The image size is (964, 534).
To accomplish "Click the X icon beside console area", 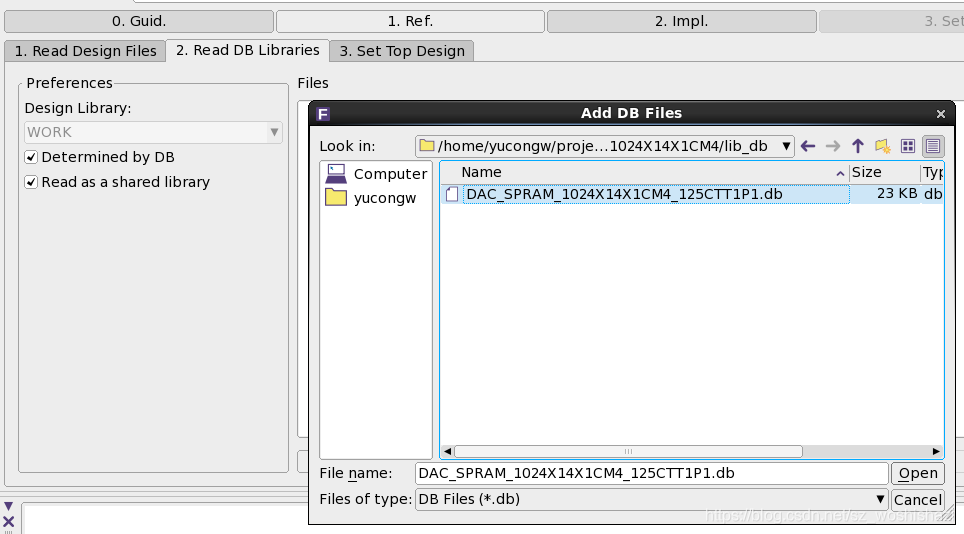I will point(9,522).
